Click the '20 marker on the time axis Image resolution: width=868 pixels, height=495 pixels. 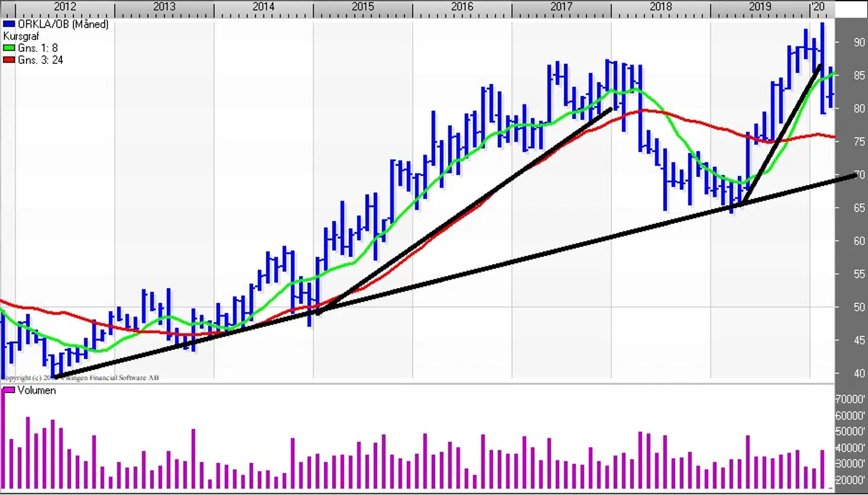pyautogui.click(x=817, y=7)
